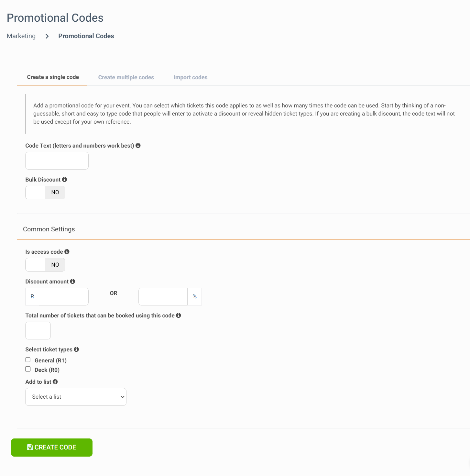Viewport: 470px width, 476px height.
Task: Click the percentage discount input field
Action: point(163,296)
